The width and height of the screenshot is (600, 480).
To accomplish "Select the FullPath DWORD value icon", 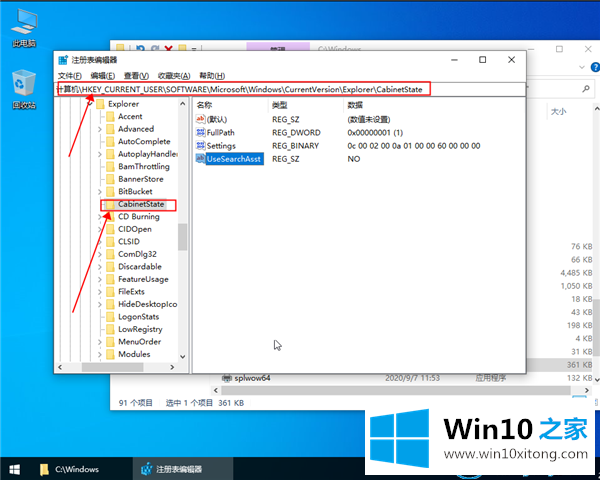I will [201, 132].
